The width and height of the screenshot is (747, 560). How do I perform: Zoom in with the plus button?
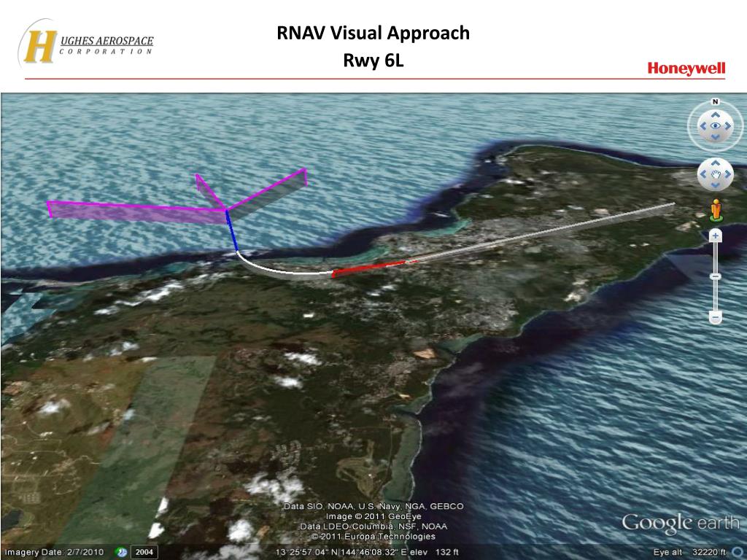716,236
